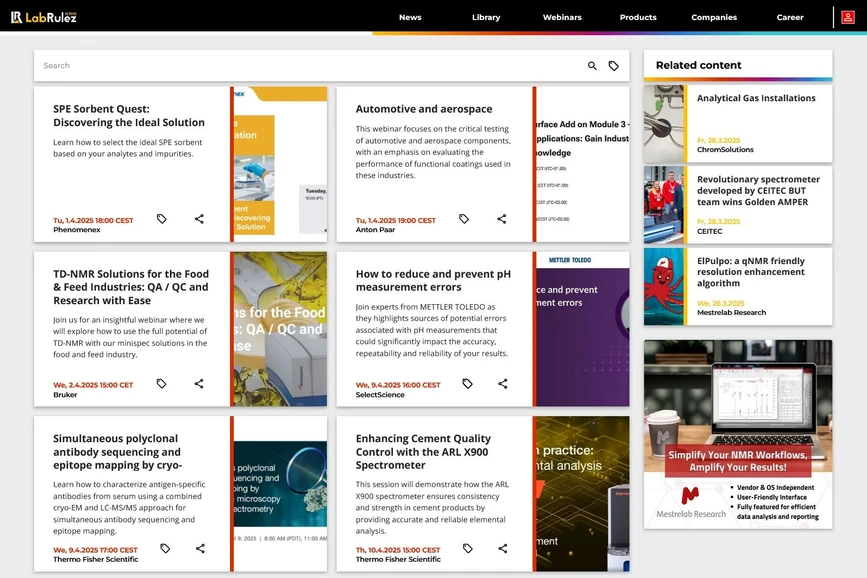The height and width of the screenshot is (578, 867).
Task: Open the News menu
Action: click(410, 17)
